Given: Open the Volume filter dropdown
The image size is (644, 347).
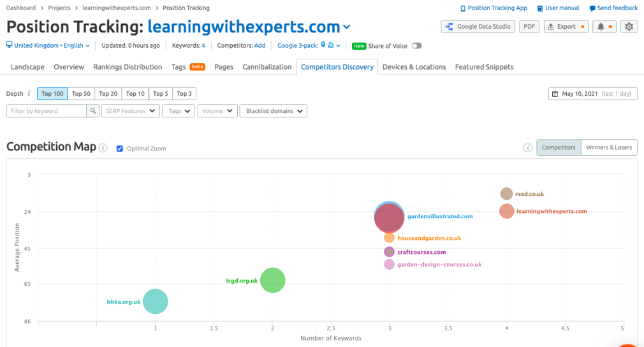Looking at the screenshot, I should tap(217, 111).
